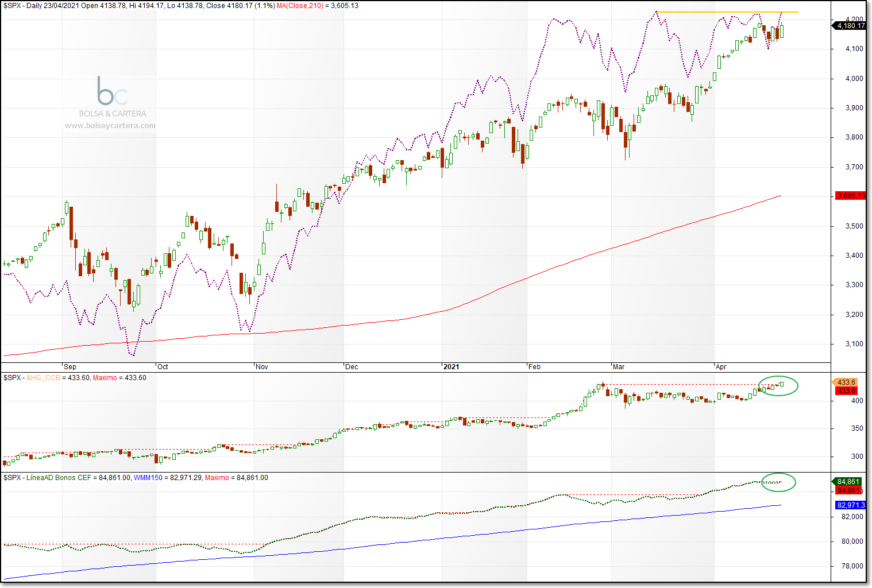Click the Dec label on the time axis
Viewport: 872px width, 588px height.
(352, 367)
